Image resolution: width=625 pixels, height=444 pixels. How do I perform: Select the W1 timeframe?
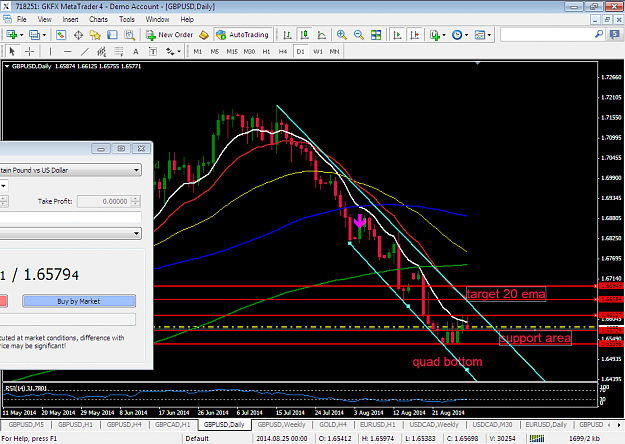(x=318, y=51)
